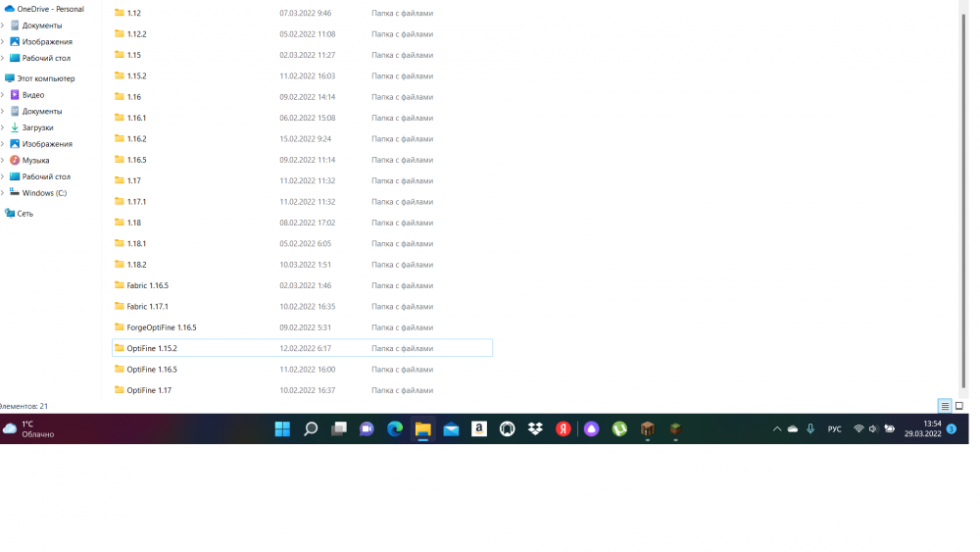Launch Teams Chat from taskbar
980x552 pixels.
(367, 428)
